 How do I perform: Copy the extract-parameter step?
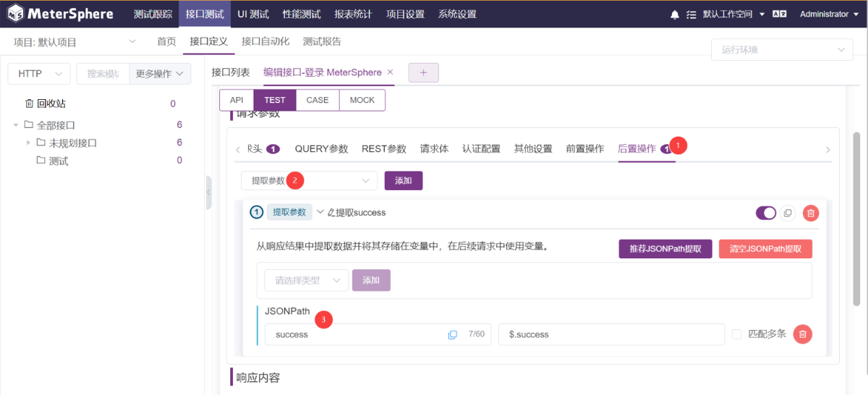click(x=788, y=213)
